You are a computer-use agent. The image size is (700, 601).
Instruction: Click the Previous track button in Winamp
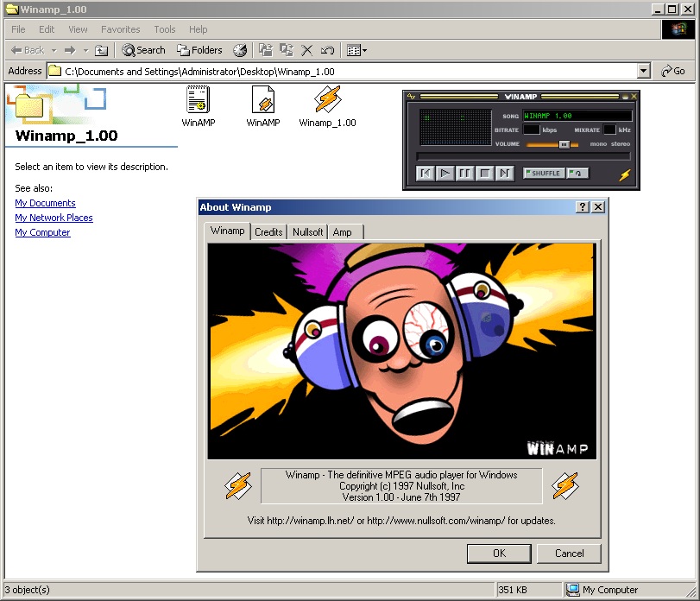(x=425, y=174)
